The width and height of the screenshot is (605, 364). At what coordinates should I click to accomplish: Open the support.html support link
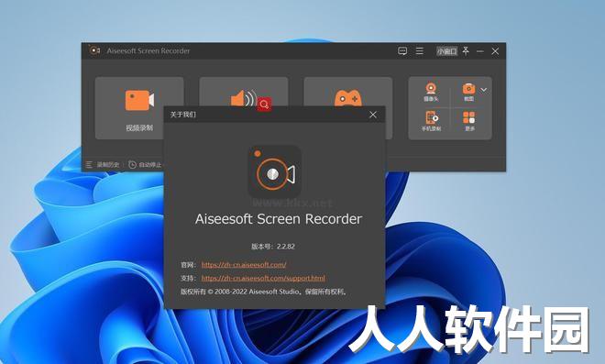[x=263, y=278]
